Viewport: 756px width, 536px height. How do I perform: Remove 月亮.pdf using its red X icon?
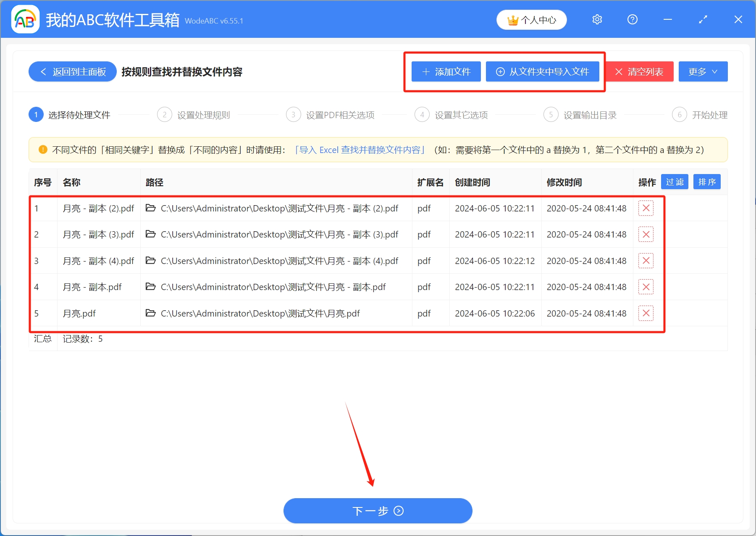tap(646, 313)
